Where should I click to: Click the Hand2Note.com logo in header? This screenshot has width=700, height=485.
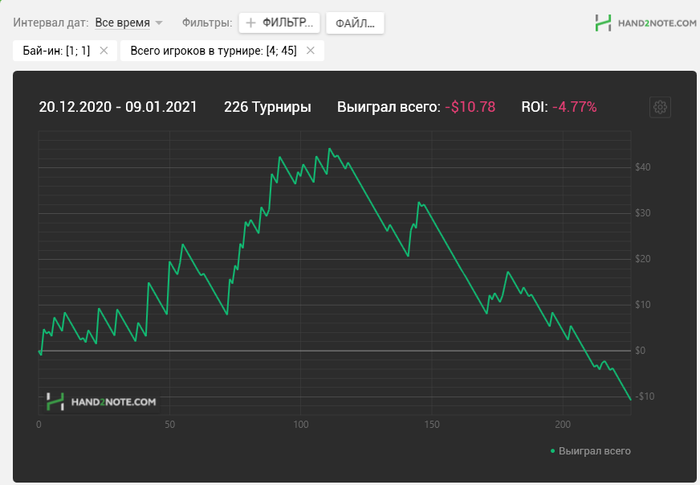point(646,23)
